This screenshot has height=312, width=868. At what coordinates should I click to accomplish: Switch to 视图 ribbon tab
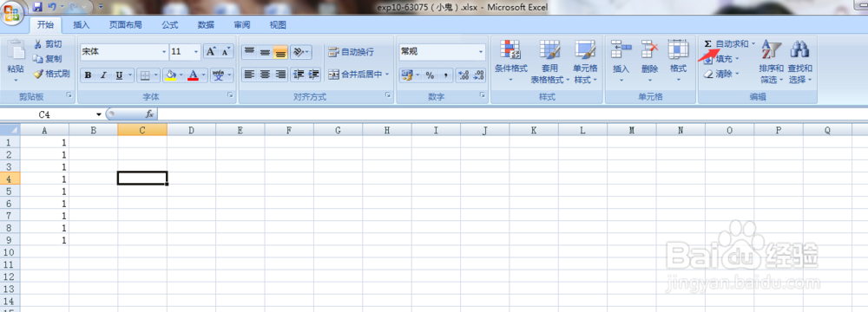click(x=278, y=25)
